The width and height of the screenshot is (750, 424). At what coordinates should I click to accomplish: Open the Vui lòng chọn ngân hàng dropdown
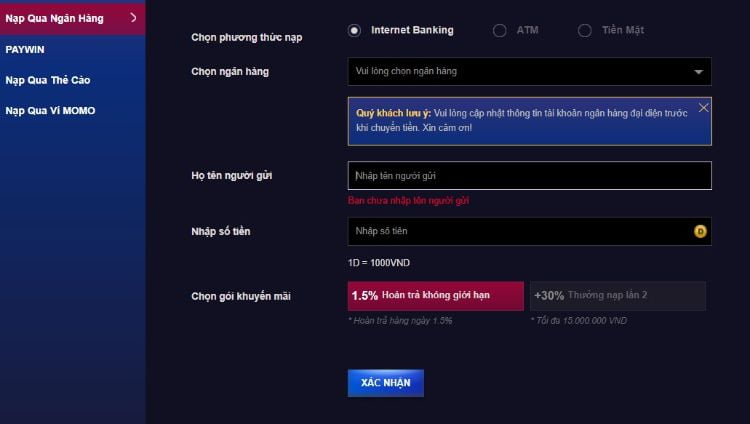point(529,71)
